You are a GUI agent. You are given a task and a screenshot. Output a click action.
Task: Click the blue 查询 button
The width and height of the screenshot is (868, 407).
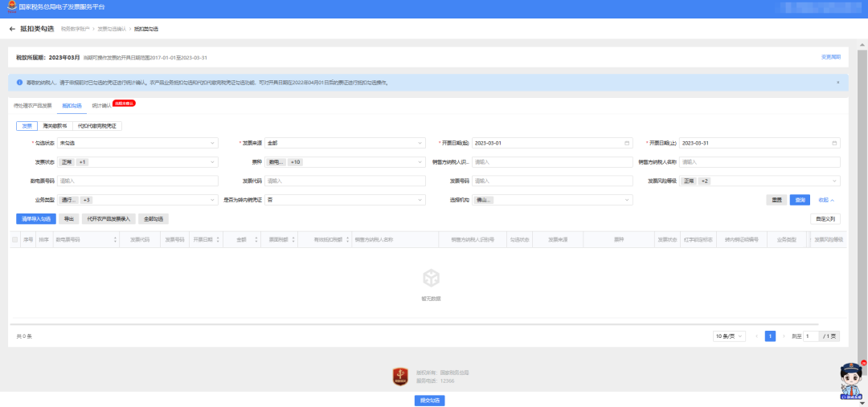[x=799, y=200]
